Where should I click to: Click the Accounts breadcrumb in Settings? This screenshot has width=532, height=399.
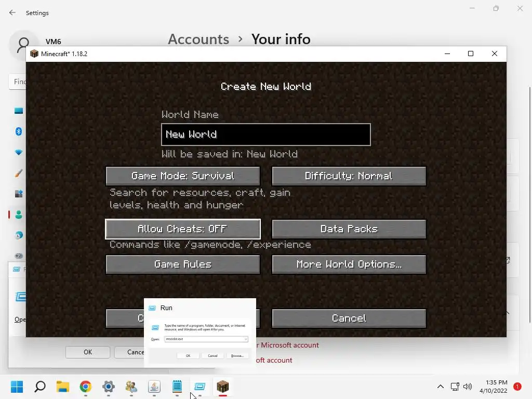tap(198, 39)
